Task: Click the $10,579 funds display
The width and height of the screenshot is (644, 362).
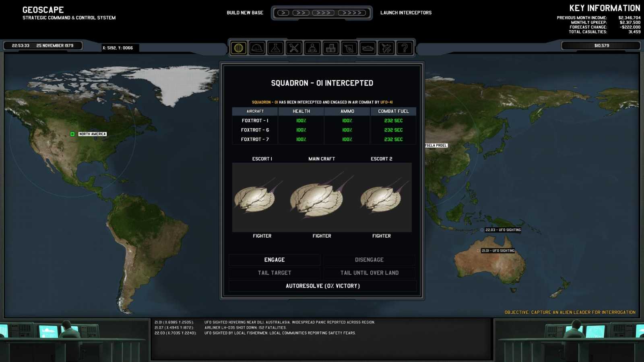Action: coord(601,45)
